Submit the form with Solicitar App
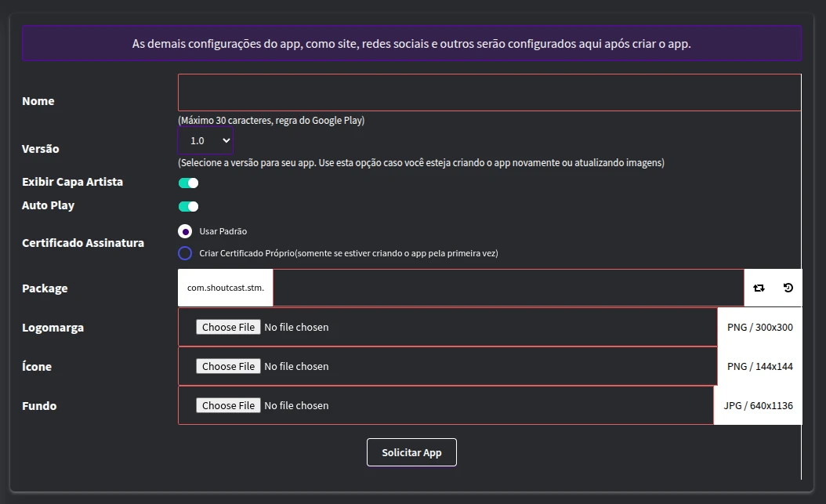 pos(411,452)
